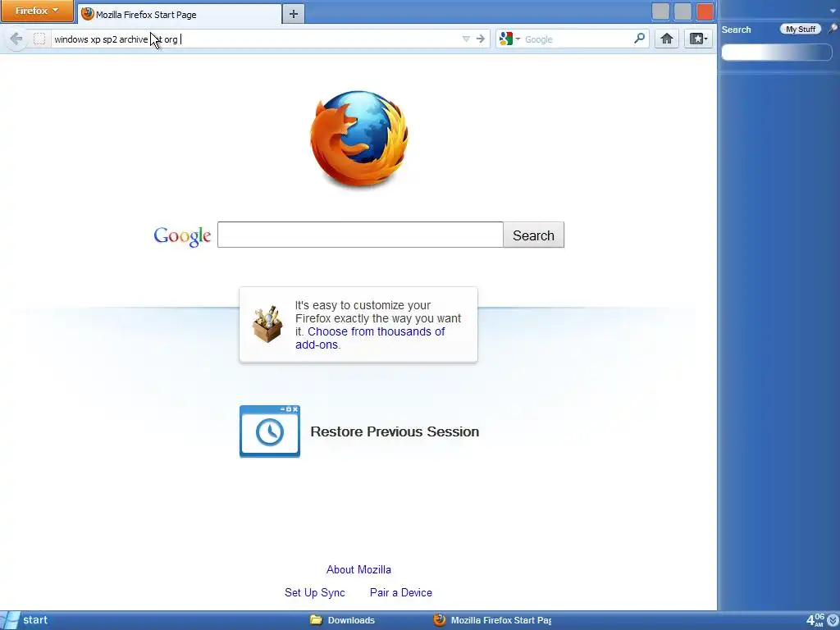840x630 pixels.
Task: Open a new tab with plus button
Action: pos(293,15)
